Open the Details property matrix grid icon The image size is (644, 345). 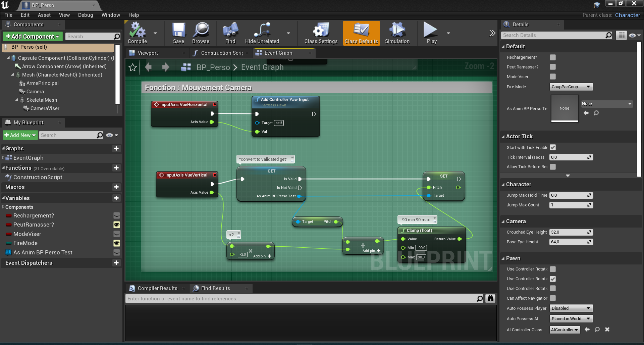pos(621,35)
